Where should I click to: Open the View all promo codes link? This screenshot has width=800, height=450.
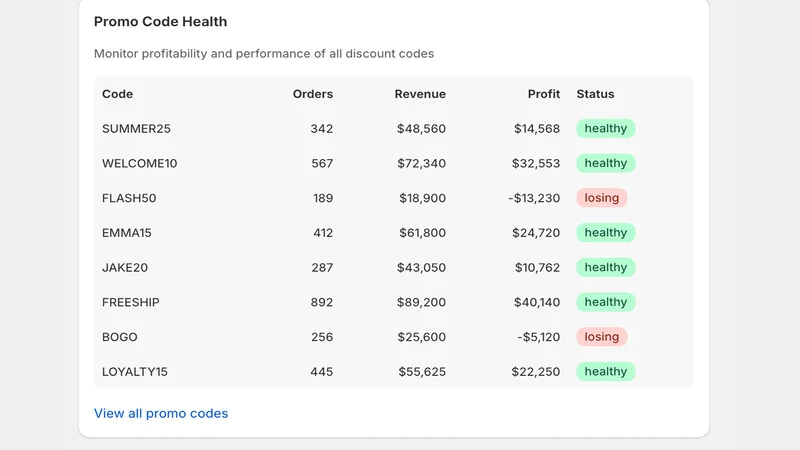point(161,413)
